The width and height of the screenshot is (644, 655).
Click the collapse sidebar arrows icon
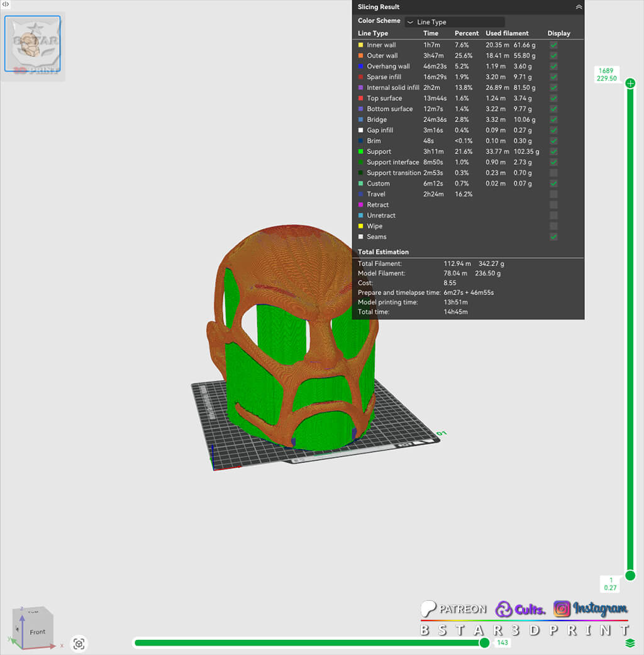click(6, 4)
